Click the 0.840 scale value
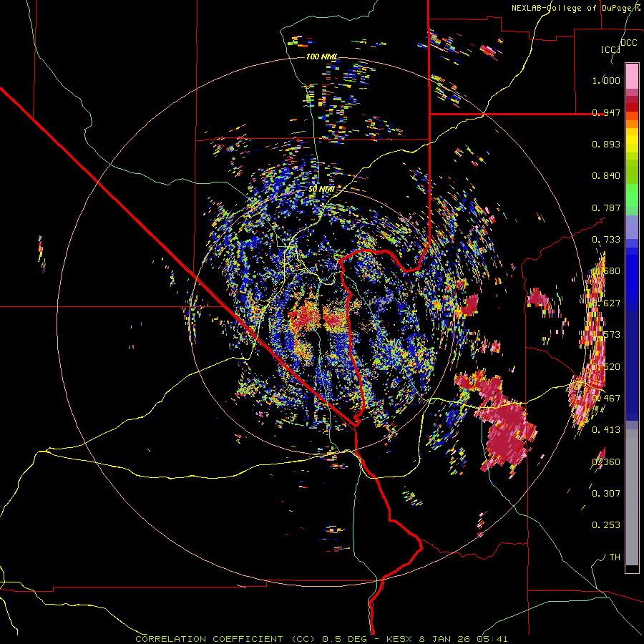 pyautogui.click(x=606, y=176)
